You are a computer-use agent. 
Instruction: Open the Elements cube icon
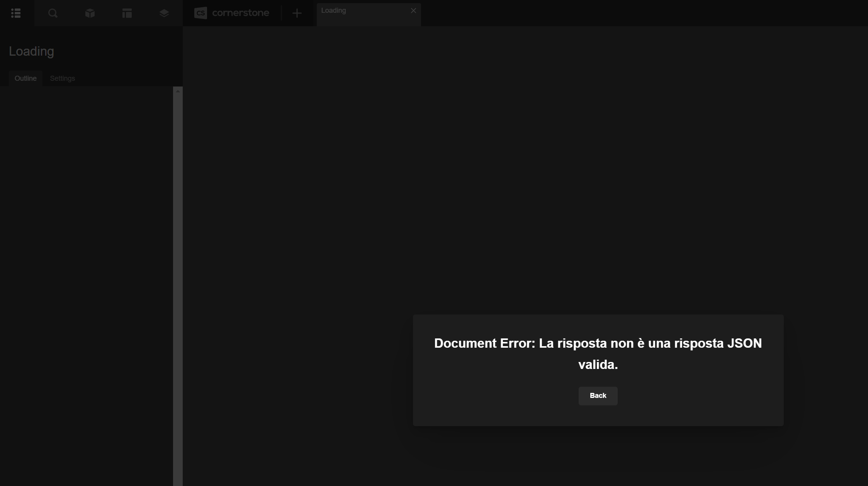pyautogui.click(x=90, y=13)
